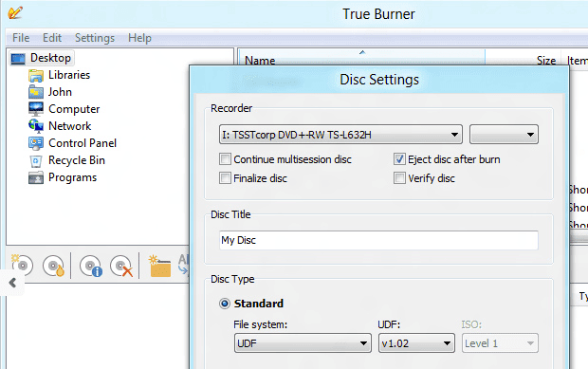
Task: Open the Settings menu
Action: click(95, 38)
